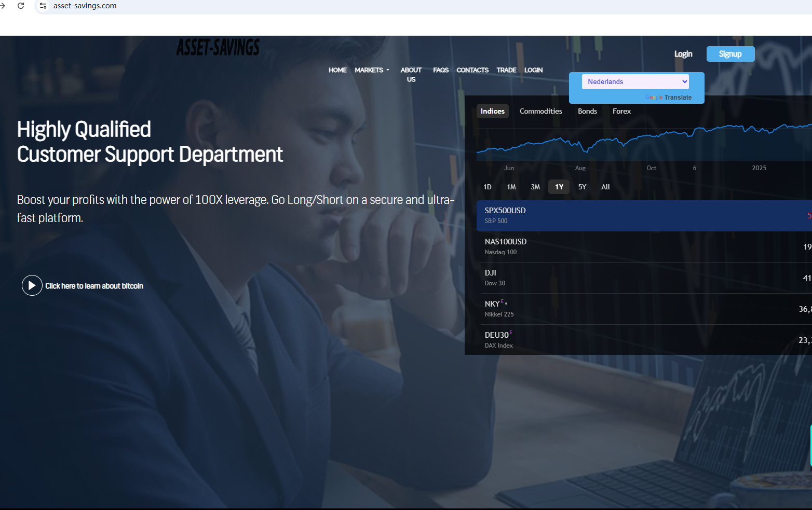Select the DJI Dow 30 row

644,278
